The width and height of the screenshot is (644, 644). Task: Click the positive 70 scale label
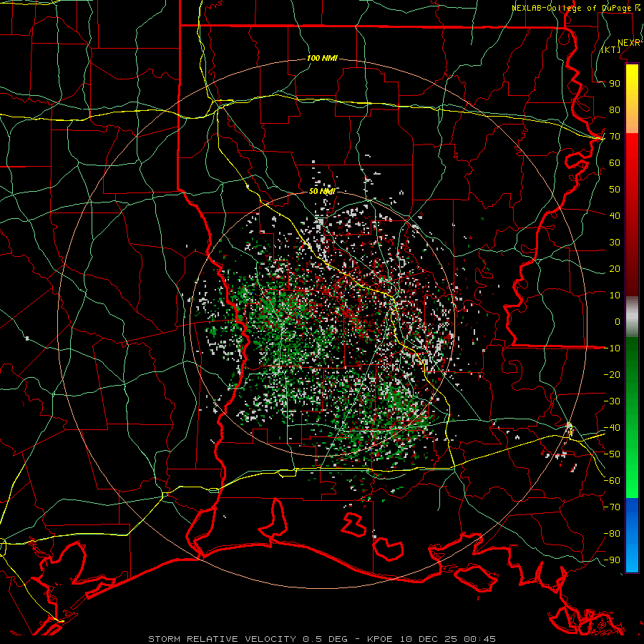tap(615, 137)
